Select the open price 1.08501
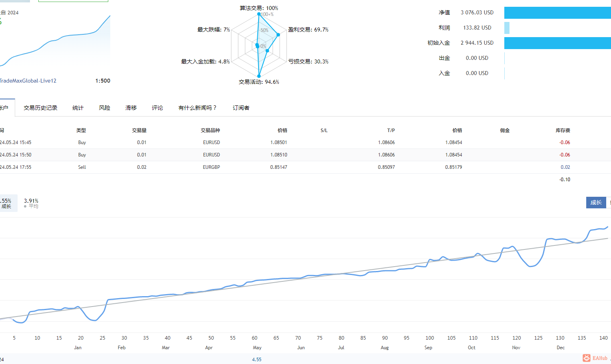Image resolution: width=611 pixels, height=364 pixels. pyautogui.click(x=279, y=142)
